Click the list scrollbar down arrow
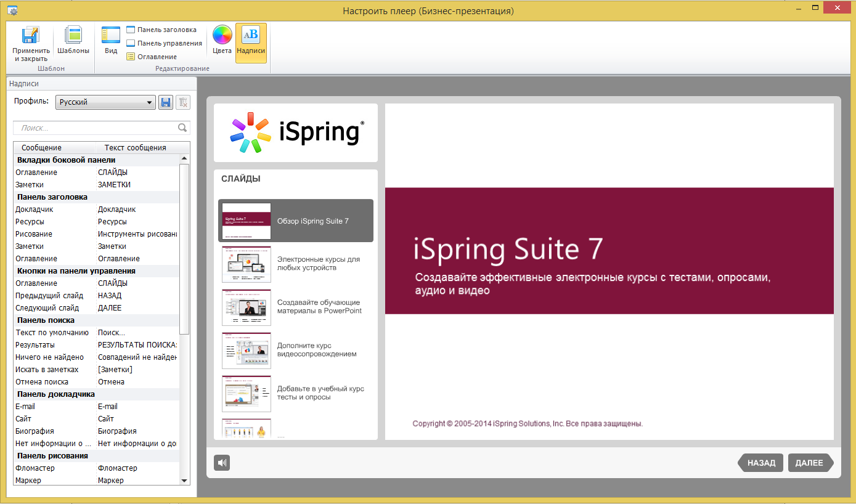856x504 pixels. pyautogui.click(x=184, y=480)
